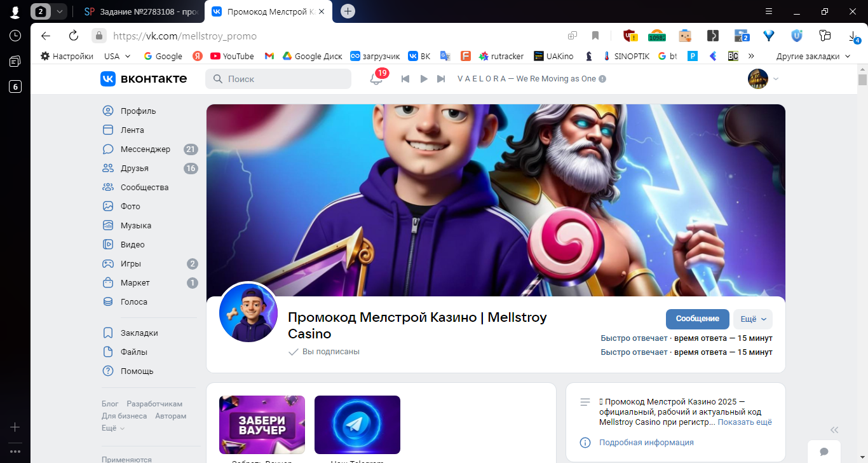Click the bookmark page icon in address bar
Screen dimensions: 868x463
coord(595,36)
